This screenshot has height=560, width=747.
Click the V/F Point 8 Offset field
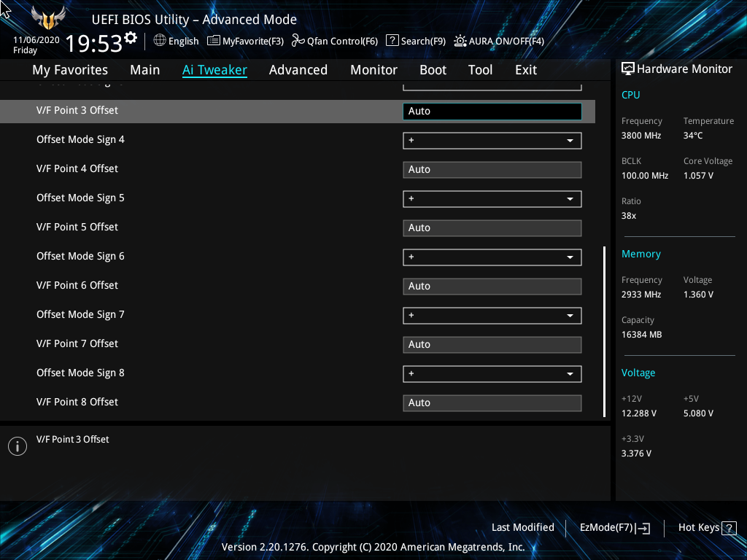[x=492, y=402]
